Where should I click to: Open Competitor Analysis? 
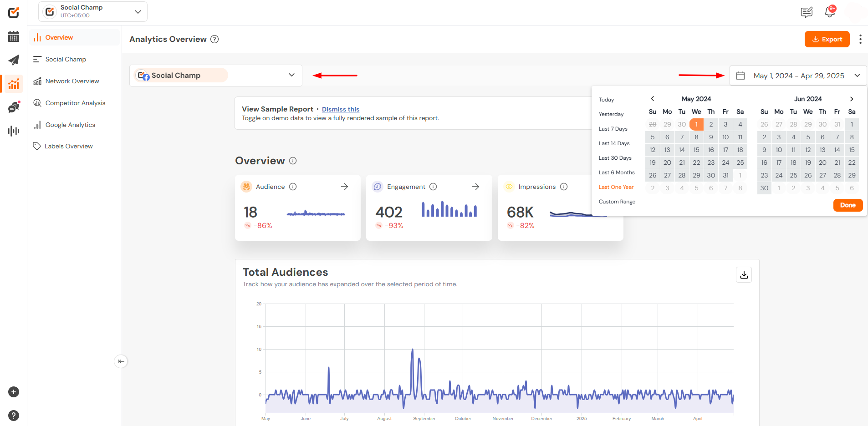click(x=75, y=103)
